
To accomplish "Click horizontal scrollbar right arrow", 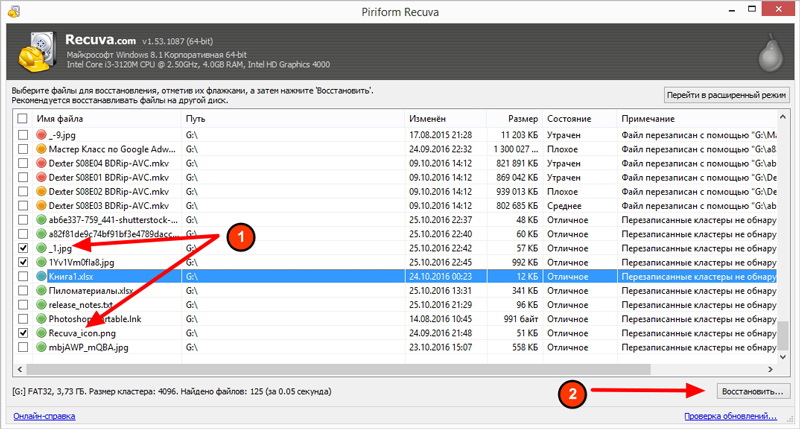I will click(x=770, y=369).
